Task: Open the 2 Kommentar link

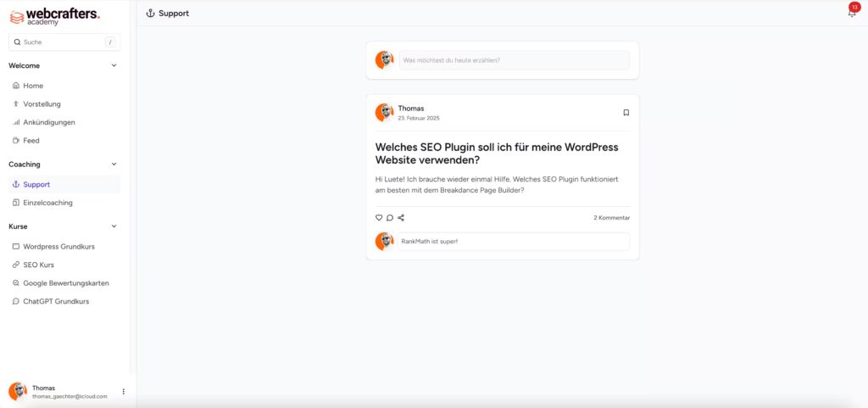Action: click(612, 217)
